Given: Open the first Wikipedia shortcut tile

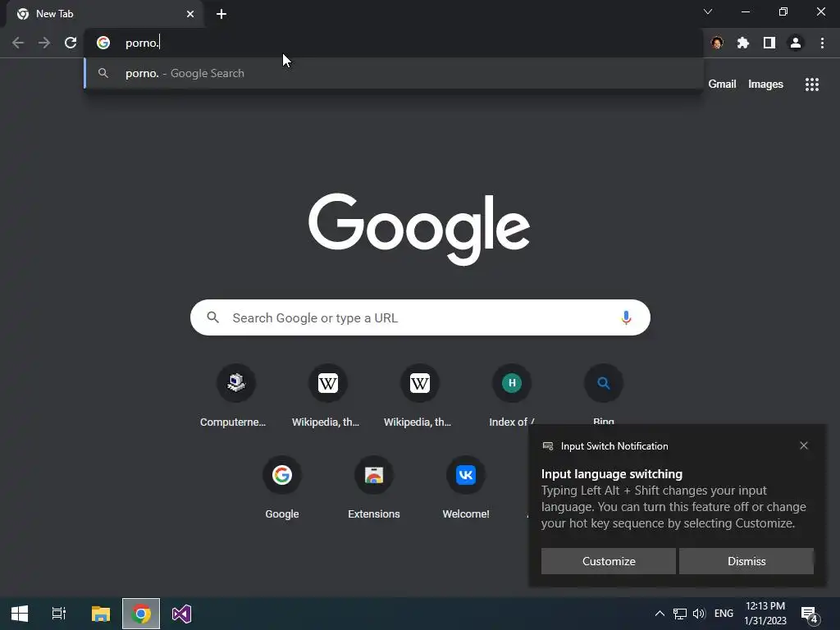Looking at the screenshot, I should [328, 396].
